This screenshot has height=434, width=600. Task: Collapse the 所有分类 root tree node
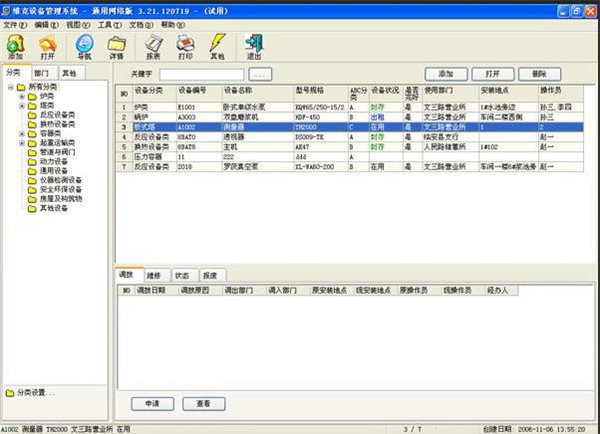pos(11,87)
